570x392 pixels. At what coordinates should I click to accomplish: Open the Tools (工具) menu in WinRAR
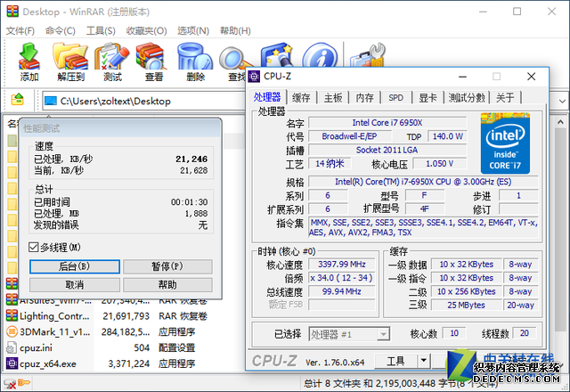coord(101,30)
